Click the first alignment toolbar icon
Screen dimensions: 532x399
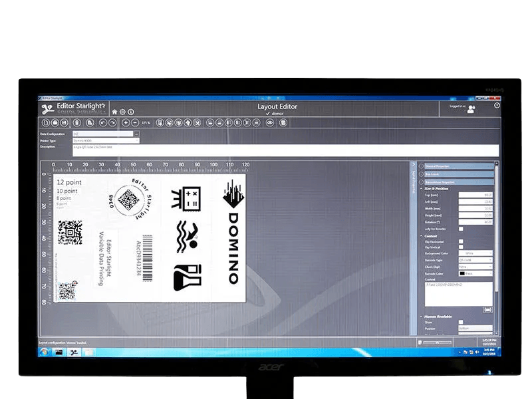point(210,123)
